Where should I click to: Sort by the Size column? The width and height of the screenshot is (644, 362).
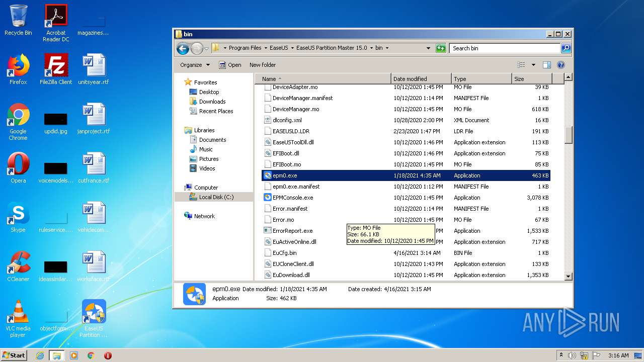coord(532,79)
